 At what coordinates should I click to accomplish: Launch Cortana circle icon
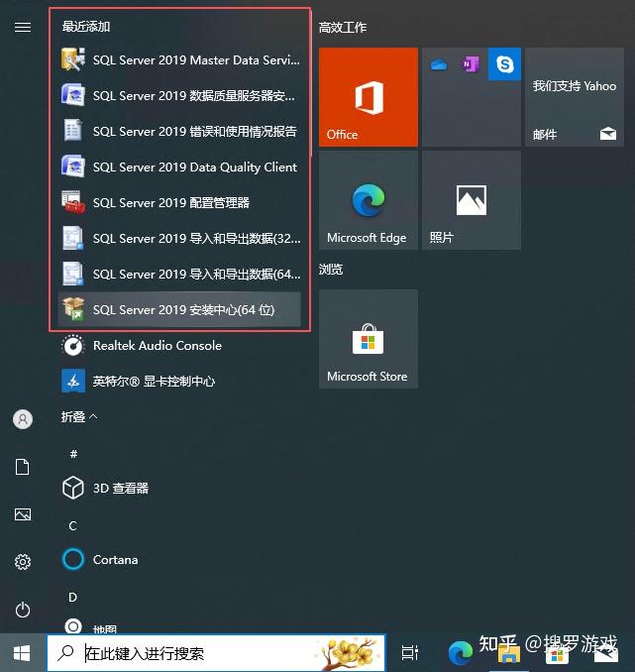click(x=73, y=559)
